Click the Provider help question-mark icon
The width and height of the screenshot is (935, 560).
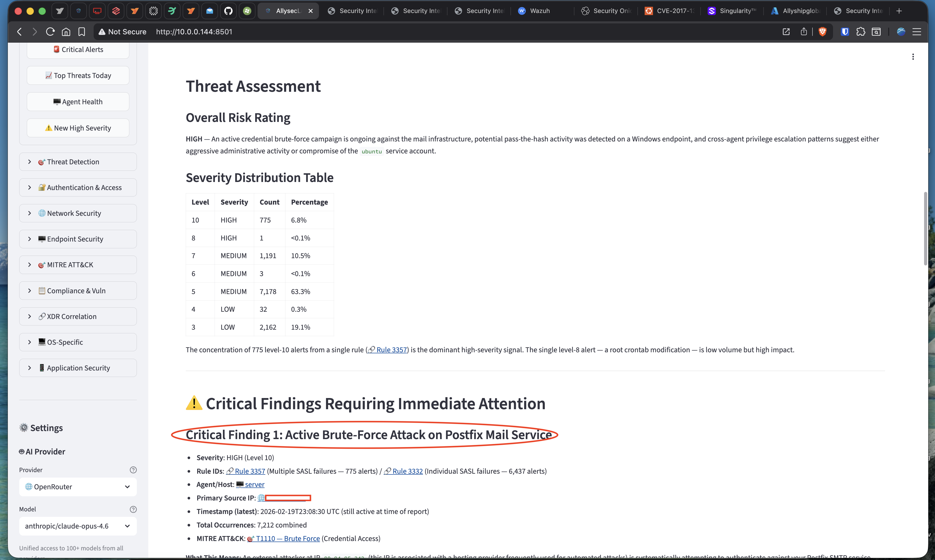(133, 470)
